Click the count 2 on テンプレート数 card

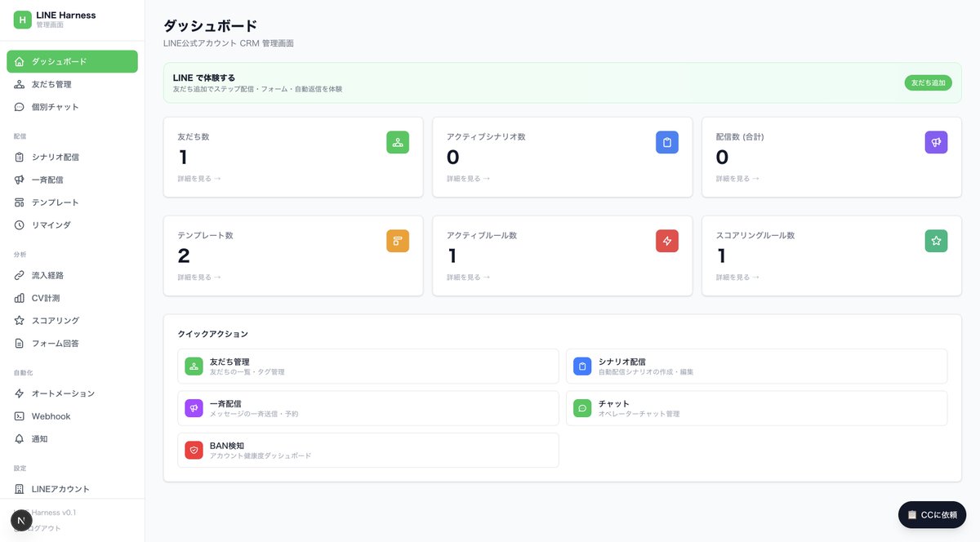point(184,255)
